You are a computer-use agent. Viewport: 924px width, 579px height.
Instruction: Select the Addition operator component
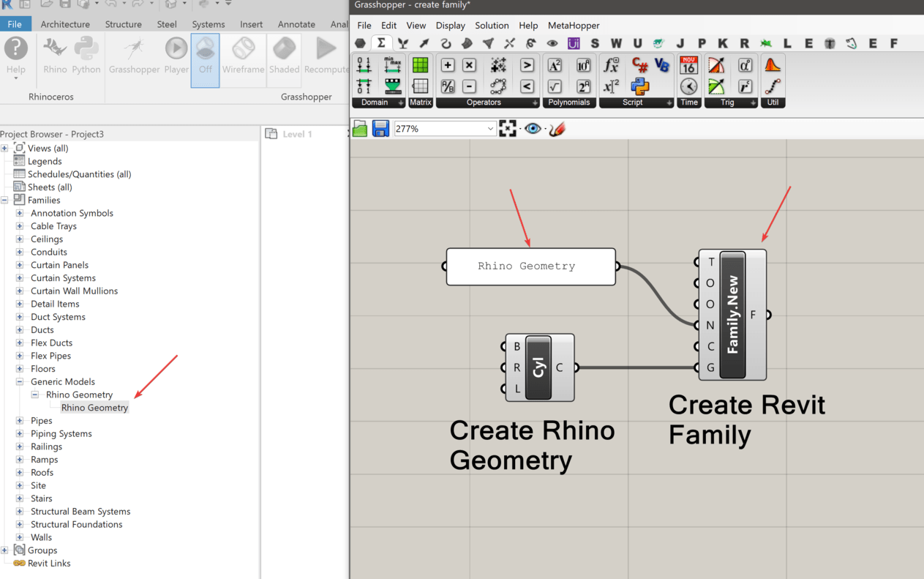448,65
